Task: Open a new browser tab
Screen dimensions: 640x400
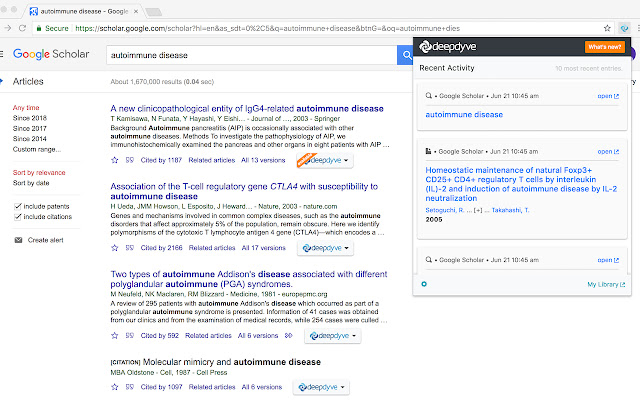Action: (x=153, y=12)
